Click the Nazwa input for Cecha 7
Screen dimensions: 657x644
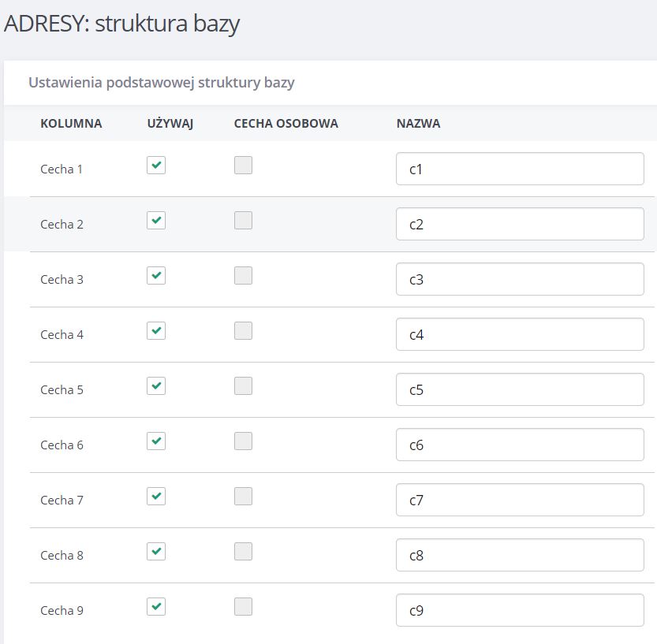point(520,500)
